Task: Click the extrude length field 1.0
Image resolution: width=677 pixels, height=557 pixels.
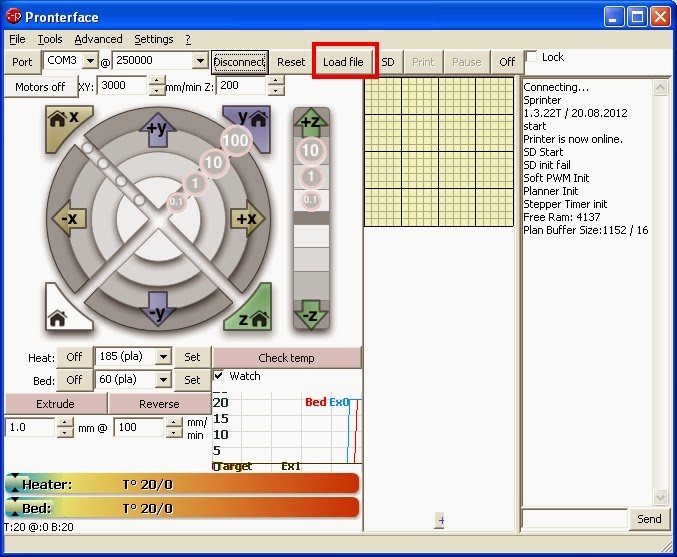Action: (x=31, y=427)
